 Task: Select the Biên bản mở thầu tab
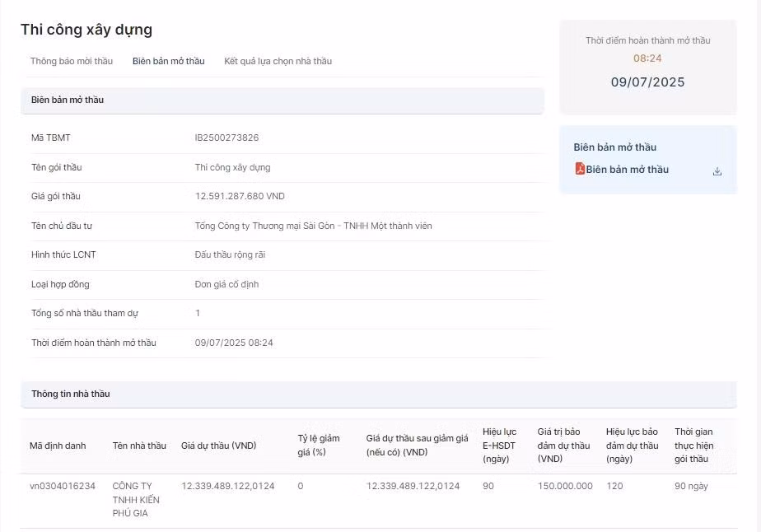168,61
